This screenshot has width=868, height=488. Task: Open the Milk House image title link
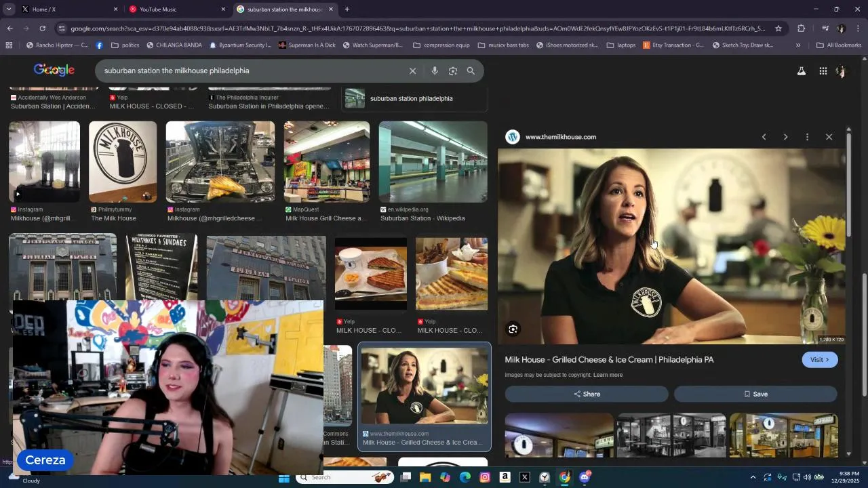click(x=609, y=360)
